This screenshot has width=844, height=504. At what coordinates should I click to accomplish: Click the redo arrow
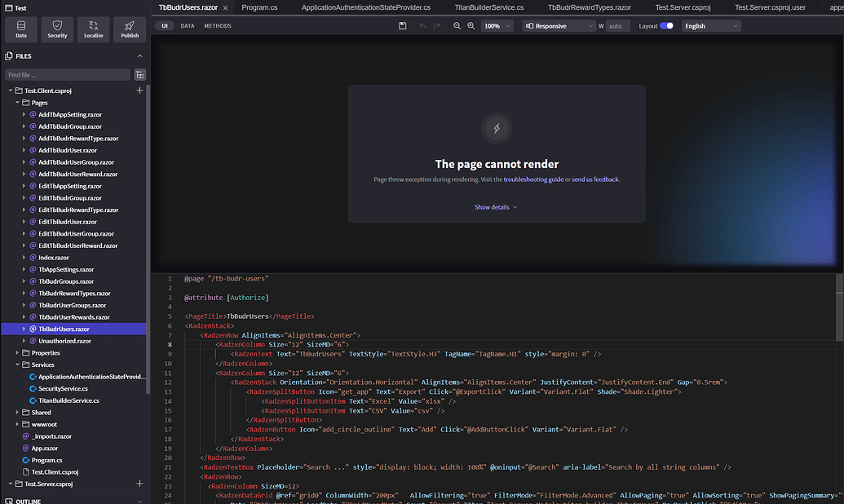tap(436, 26)
